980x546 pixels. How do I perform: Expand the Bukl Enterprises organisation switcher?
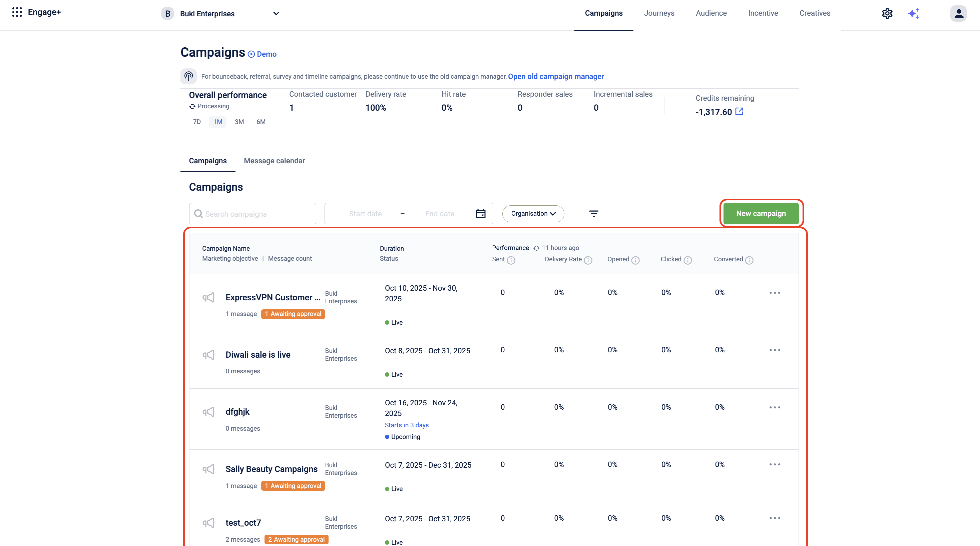(276, 13)
